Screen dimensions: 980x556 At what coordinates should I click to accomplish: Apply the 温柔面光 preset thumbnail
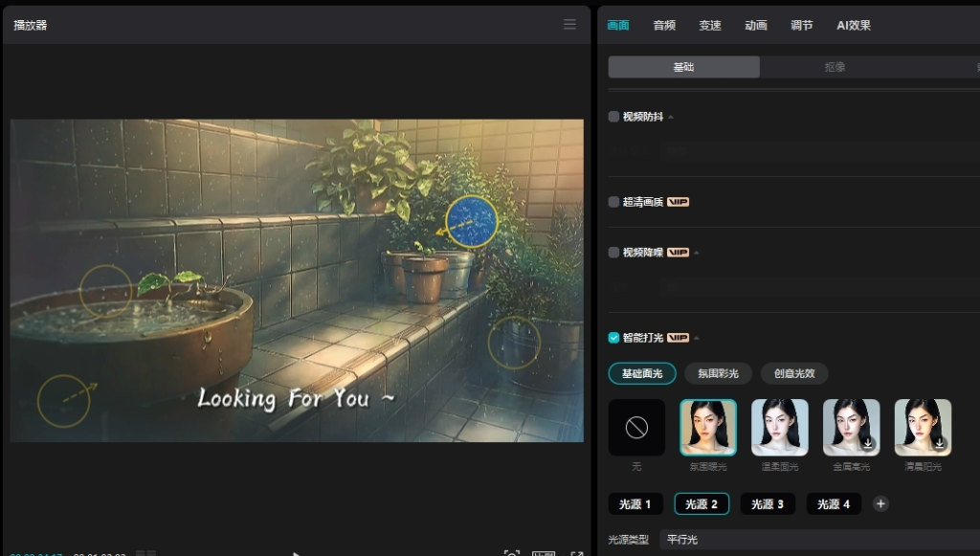click(x=779, y=428)
